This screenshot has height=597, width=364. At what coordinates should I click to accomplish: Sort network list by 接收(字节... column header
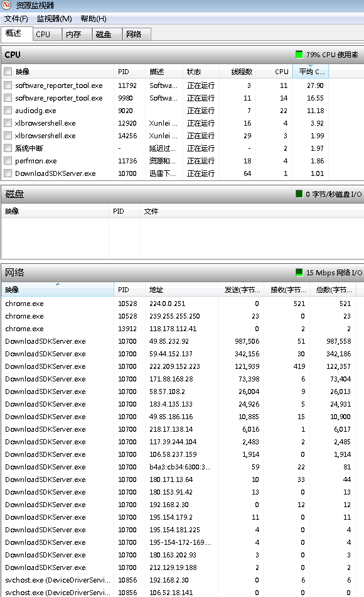click(287, 289)
